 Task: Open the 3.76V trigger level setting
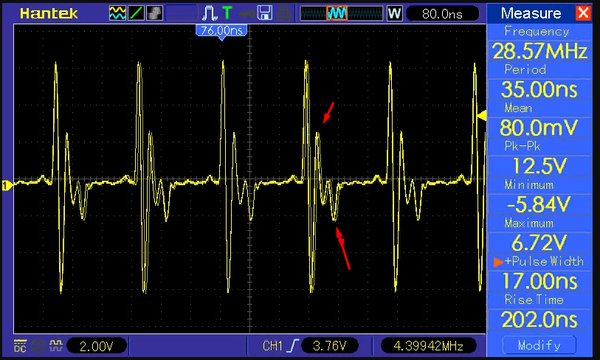(329, 346)
